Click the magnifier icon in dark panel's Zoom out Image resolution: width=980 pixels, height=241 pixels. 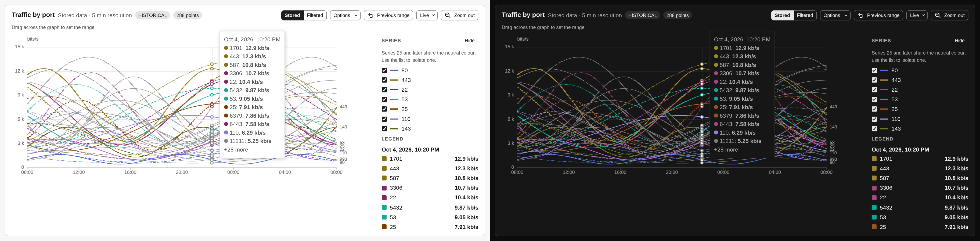pyautogui.click(x=938, y=15)
